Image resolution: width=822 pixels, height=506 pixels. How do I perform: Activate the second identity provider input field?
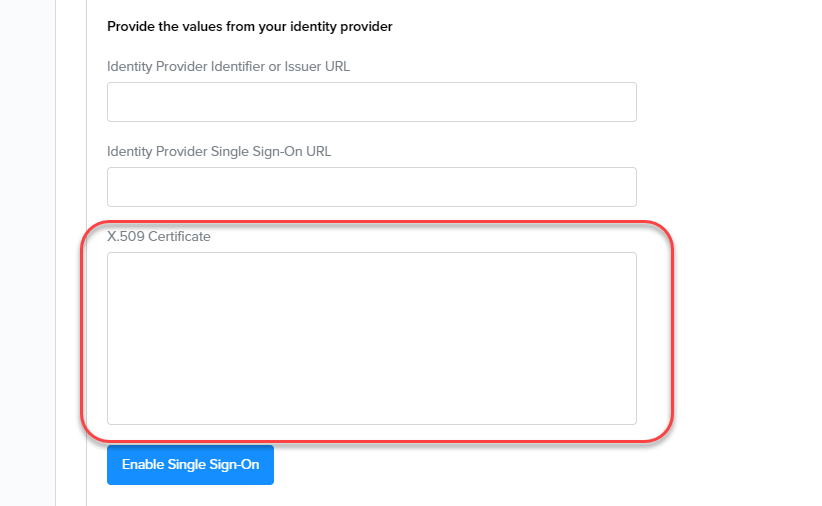[371, 187]
